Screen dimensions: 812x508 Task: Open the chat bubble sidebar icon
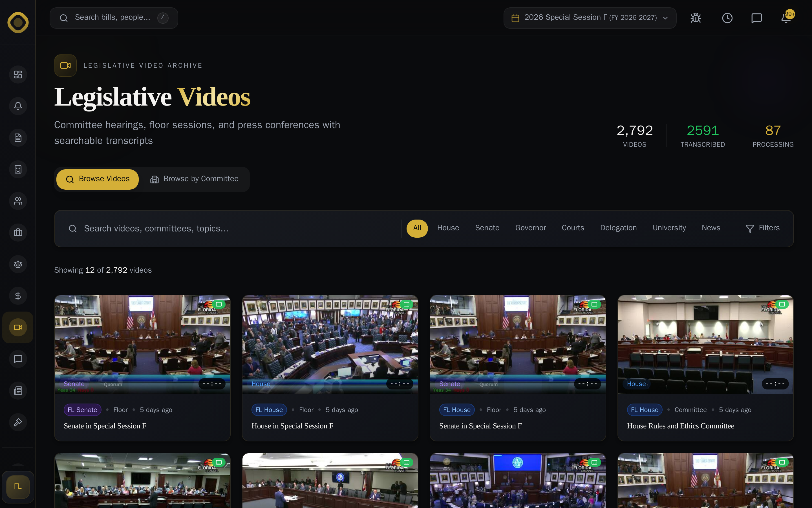[x=18, y=359]
